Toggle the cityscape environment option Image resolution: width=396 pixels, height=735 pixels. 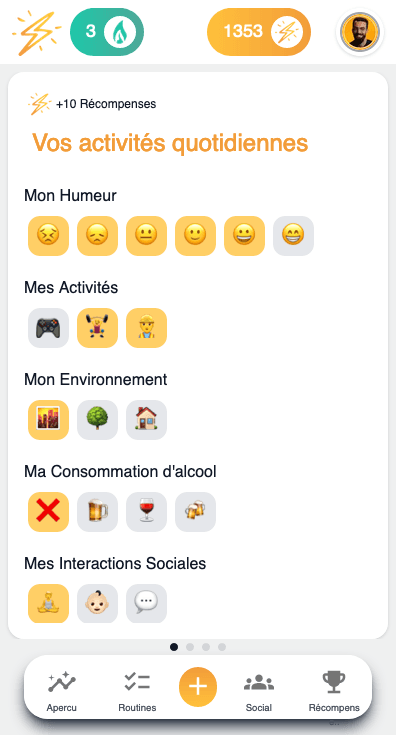point(48,420)
